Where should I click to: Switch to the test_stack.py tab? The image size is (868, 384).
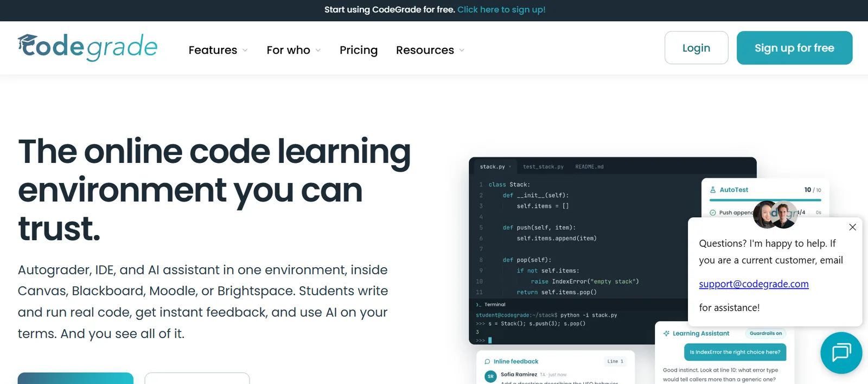[x=543, y=167]
